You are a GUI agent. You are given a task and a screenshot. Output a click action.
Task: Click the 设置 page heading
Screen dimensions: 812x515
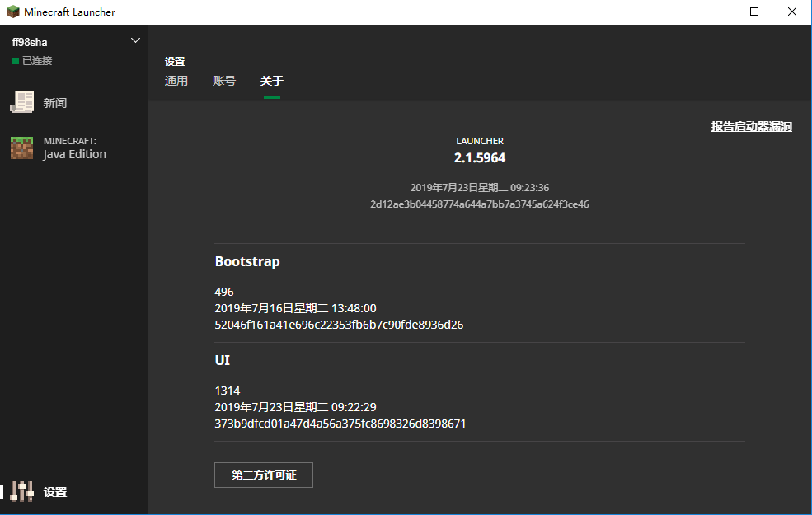[175, 62]
